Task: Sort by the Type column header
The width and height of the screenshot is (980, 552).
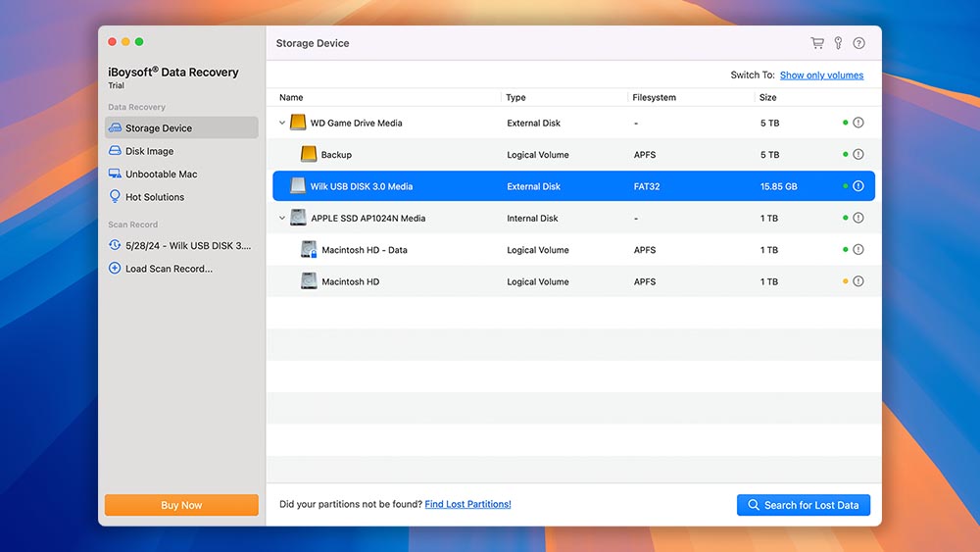Action: (515, 97)
